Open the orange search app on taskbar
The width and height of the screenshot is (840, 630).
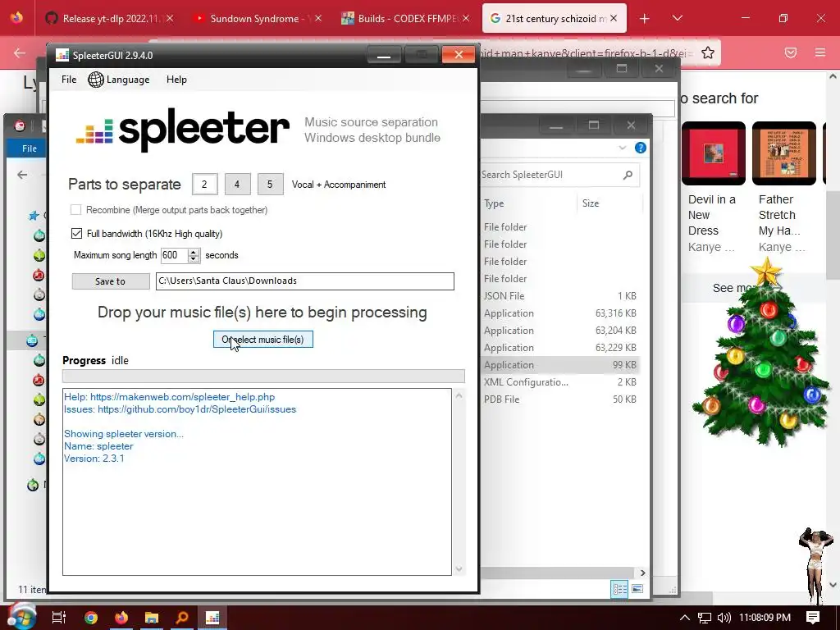click(x=182, y=618)
